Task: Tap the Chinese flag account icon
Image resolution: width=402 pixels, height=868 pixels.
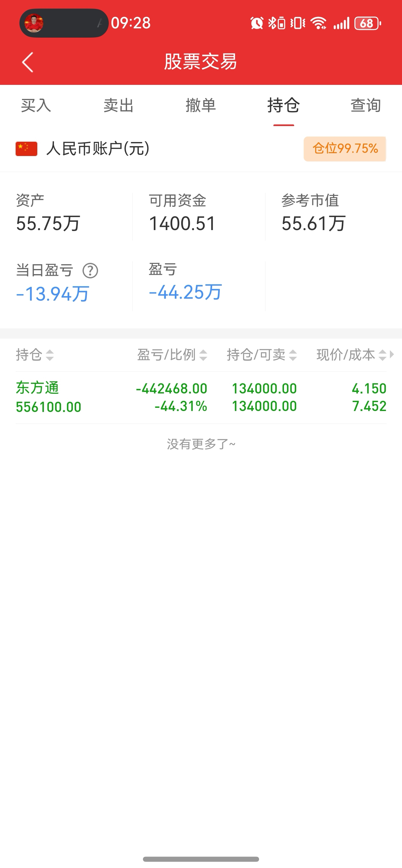Action: pyautogui.click(x=26, y=149)
